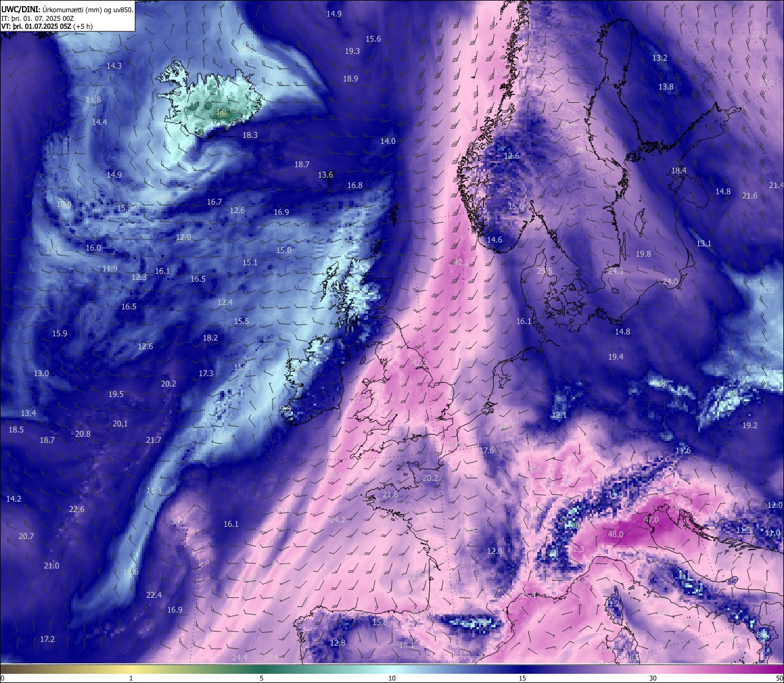Click the 16.8 value label
Image resolution: width=784 pixels, height=683 pixels.
(x=355, y=185)
